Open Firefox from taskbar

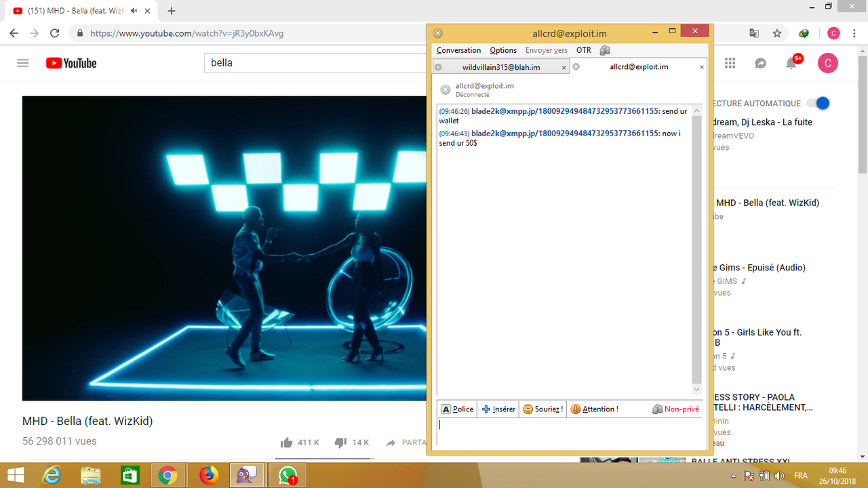click(208, 476)
